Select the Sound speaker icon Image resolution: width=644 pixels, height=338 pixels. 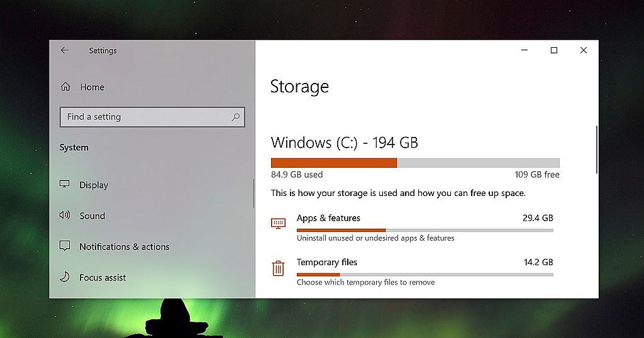coord(65,215)
